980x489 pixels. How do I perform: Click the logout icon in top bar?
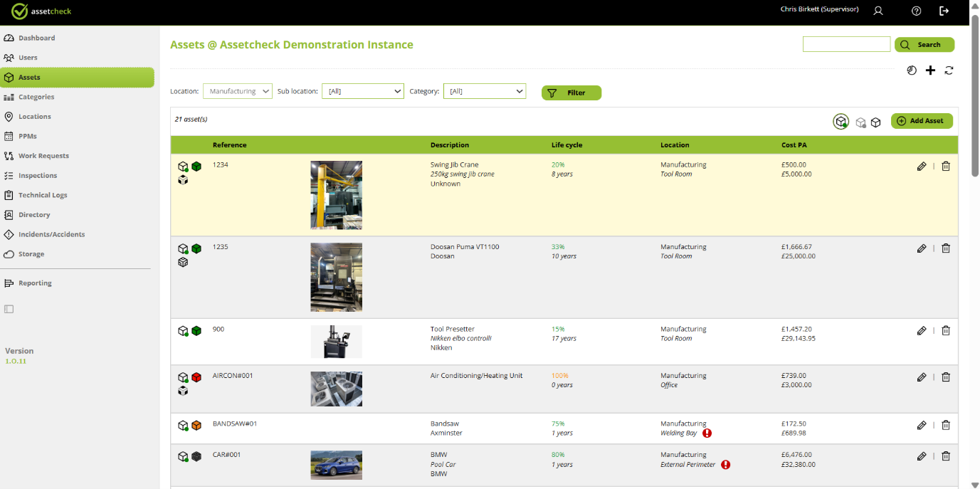click(944, 11)
